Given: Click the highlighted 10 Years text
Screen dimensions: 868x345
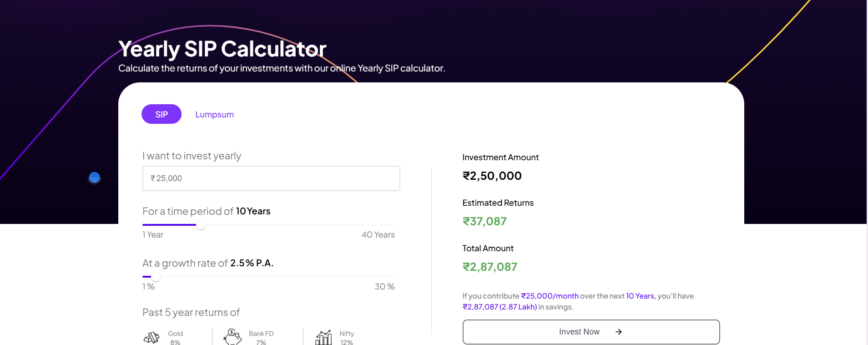Looking at the screenshot, I should tap(639, 296).
